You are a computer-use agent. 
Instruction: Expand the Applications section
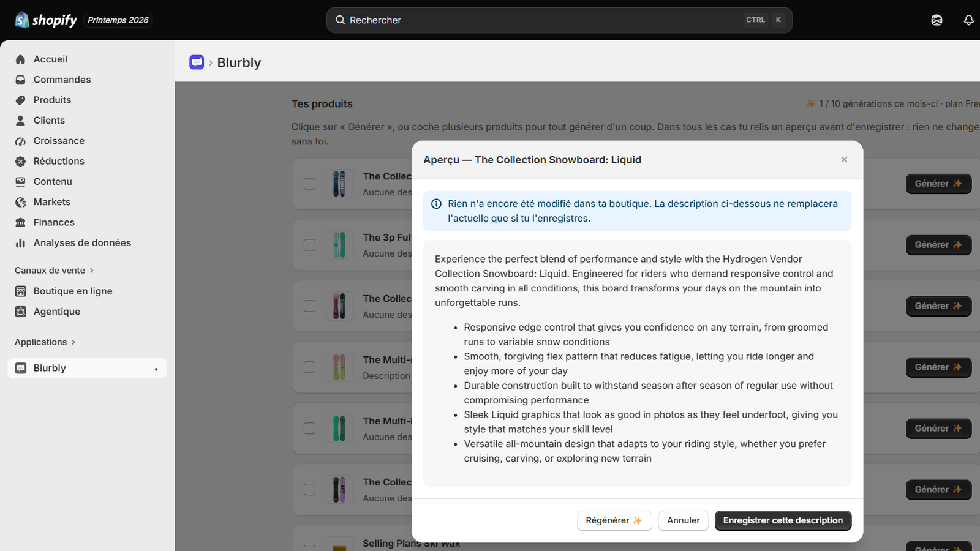point(45,342)
